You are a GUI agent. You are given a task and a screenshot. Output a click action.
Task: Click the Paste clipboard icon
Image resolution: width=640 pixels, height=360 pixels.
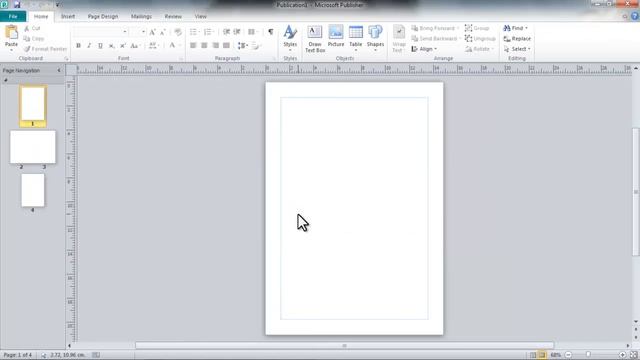point(11,32)
